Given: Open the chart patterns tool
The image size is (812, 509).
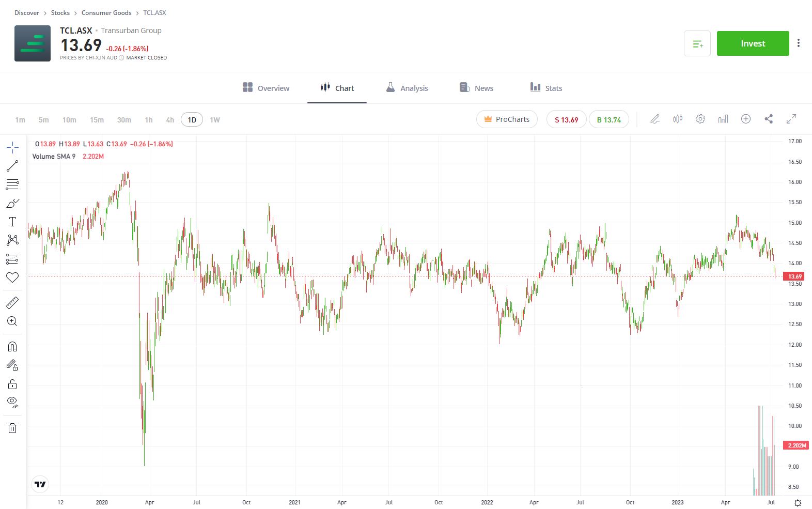Looking at the screenshot, I should tap(12, 240).
